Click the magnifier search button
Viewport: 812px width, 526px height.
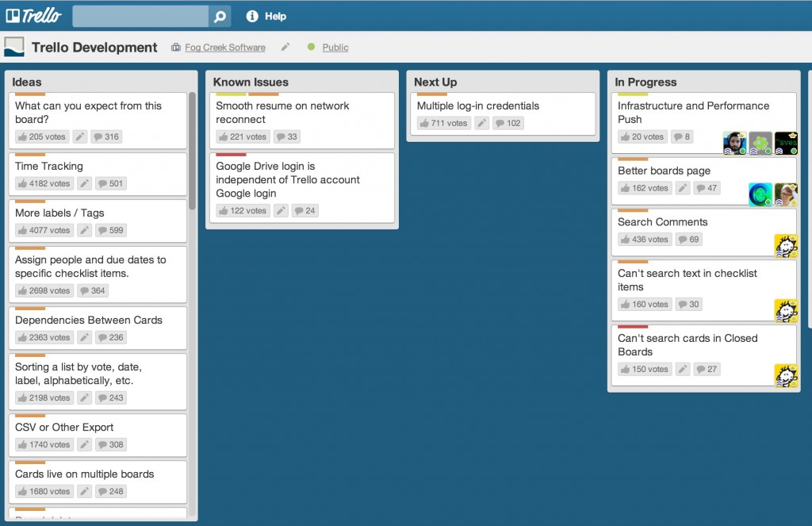pos(220,17)
